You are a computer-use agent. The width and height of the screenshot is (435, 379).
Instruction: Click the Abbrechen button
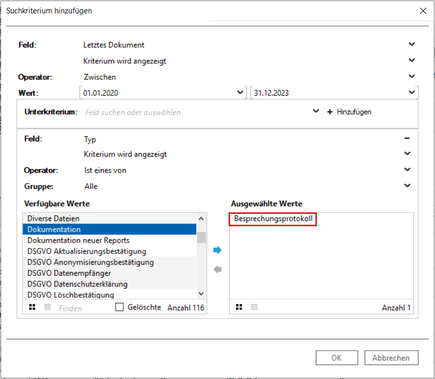[x=391, y=358]
